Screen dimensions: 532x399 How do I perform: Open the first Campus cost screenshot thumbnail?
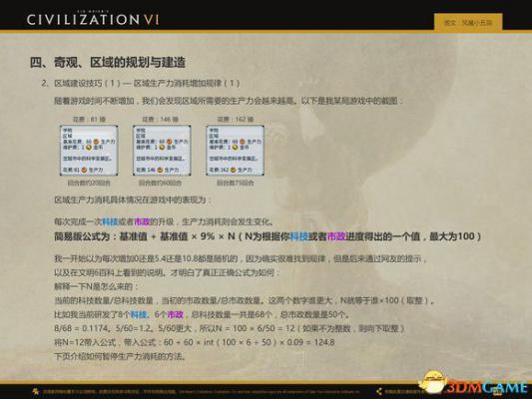click(89, 151)
